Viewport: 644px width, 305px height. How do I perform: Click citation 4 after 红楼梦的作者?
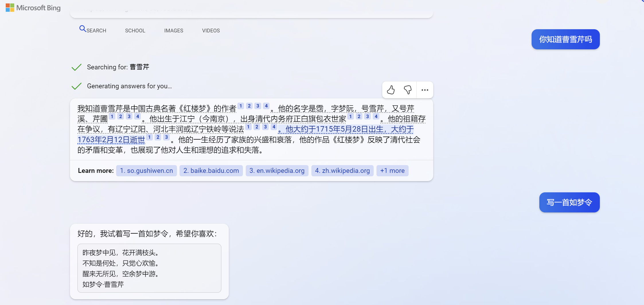266,106
